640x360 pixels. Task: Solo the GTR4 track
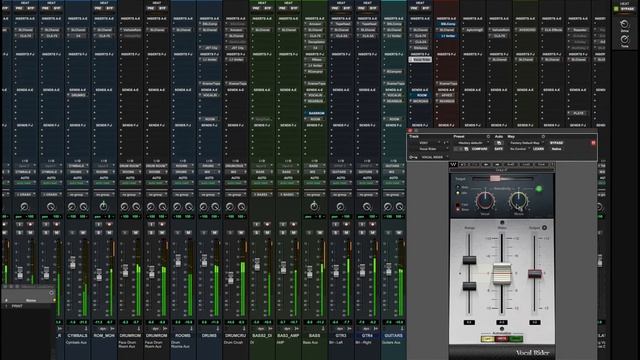pyautogui.click(x=362, y=233)
